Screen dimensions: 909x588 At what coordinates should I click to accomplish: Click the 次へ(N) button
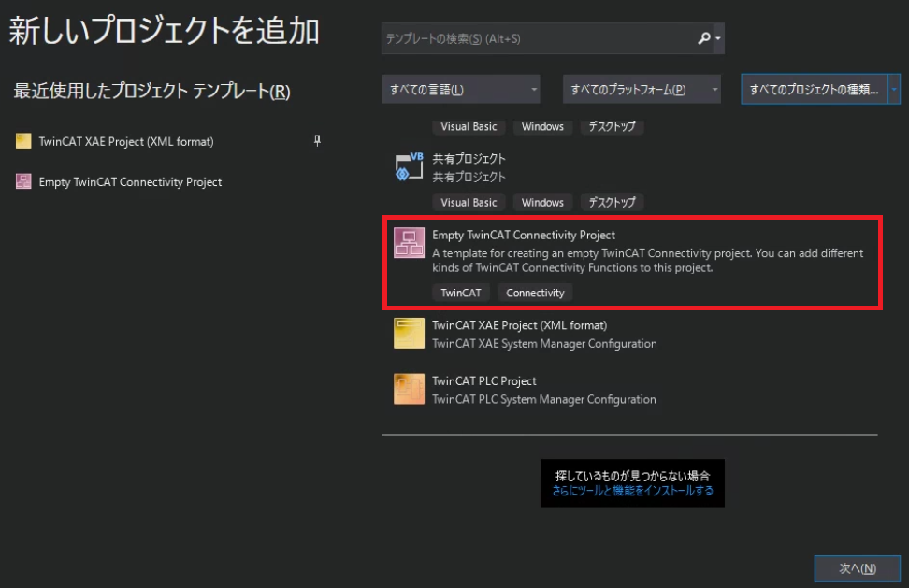click(857, 568)
